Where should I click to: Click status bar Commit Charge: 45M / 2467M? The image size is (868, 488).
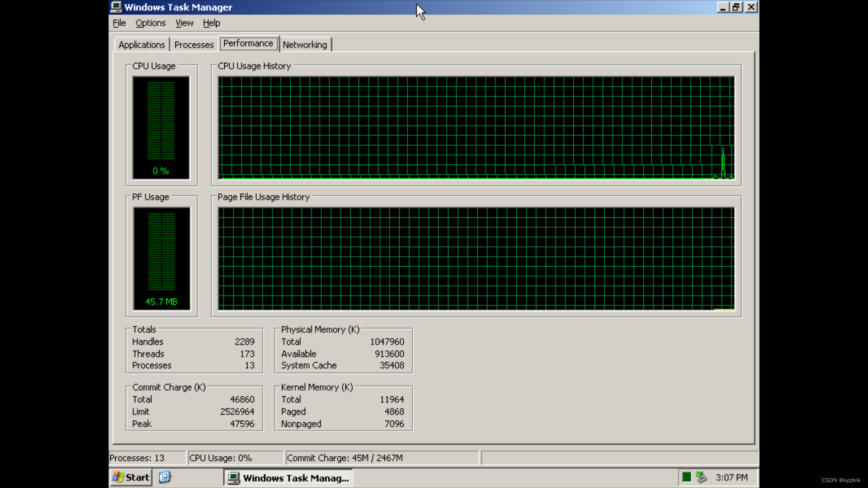345,458
